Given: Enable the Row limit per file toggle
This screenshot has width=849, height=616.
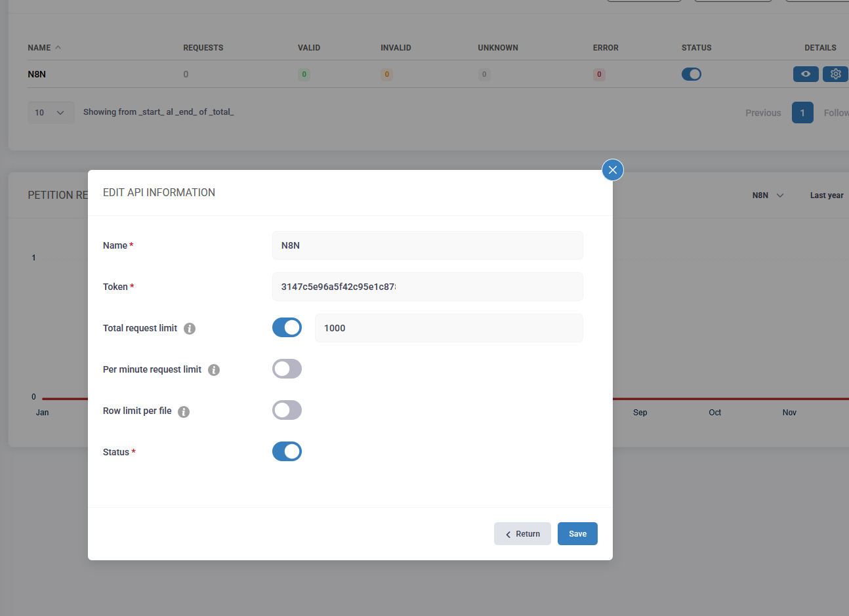Looking at the screenshot, I should click(287, 409).
